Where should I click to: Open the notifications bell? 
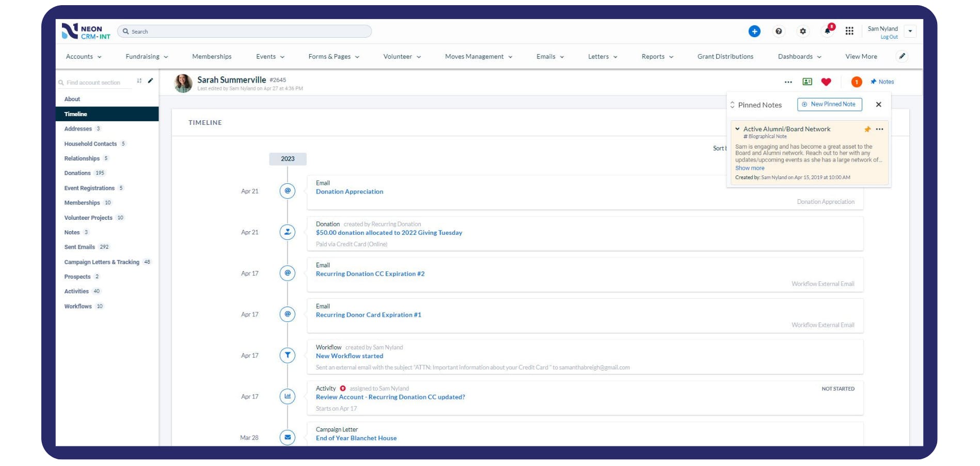point(827,31)
